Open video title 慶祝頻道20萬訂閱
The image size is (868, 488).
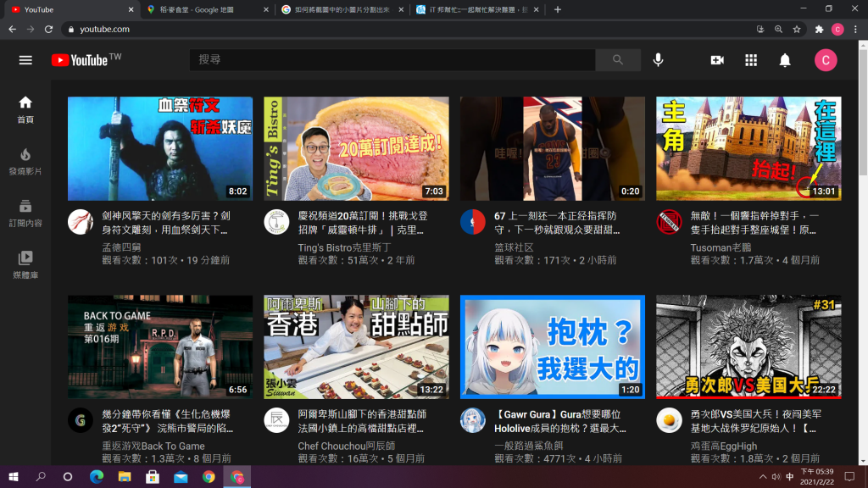(363, 223)
